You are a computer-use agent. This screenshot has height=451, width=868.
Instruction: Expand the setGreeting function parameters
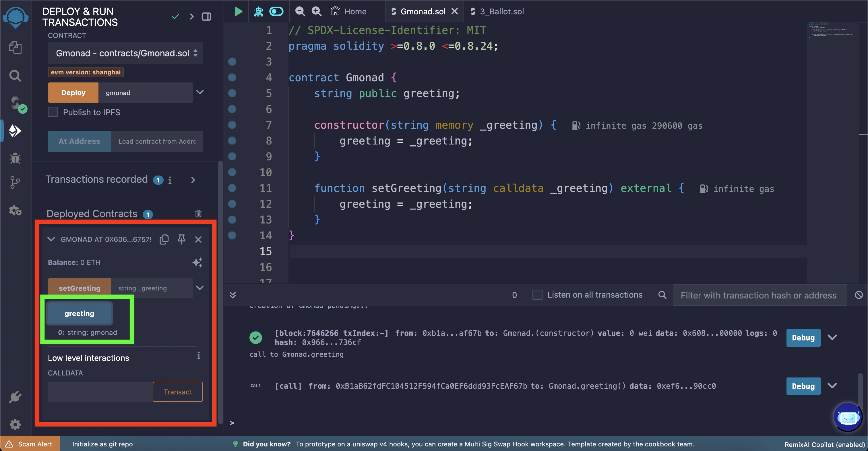199,287
